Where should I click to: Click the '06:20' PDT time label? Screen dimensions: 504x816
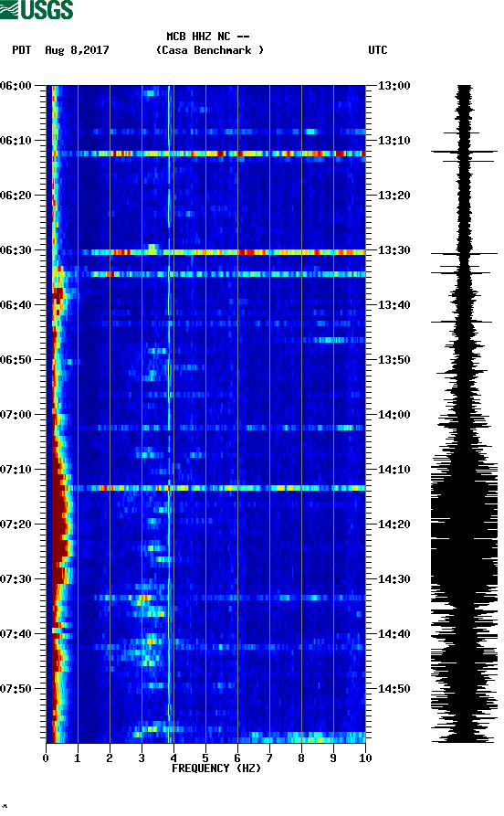(16, 196)
